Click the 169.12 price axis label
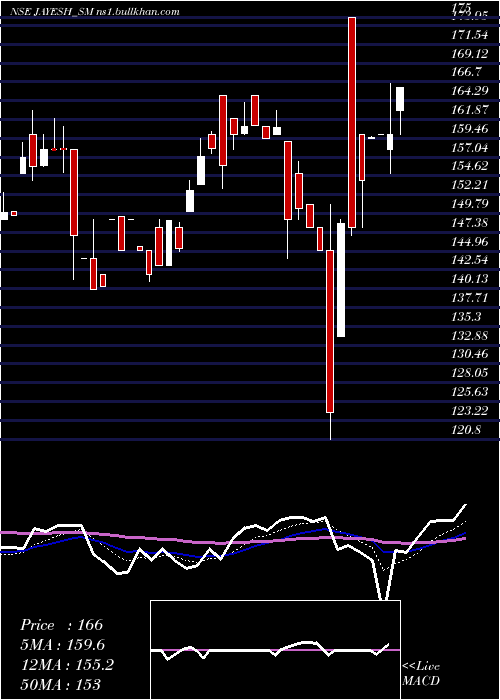This screenshot has height=700, width=500. coord(468,54)
